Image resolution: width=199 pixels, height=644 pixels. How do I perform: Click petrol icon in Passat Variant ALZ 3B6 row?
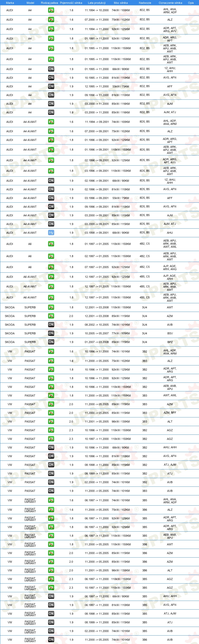51,510
